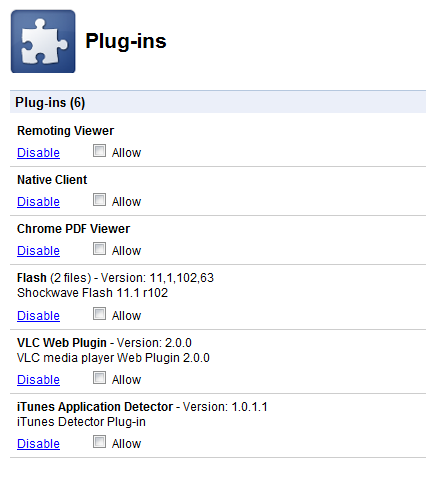Disable the VLC Web Plugin
Image resolution: width=426 pixels, height=477 pixels.
pyautogui.click(x=38, y=380)
